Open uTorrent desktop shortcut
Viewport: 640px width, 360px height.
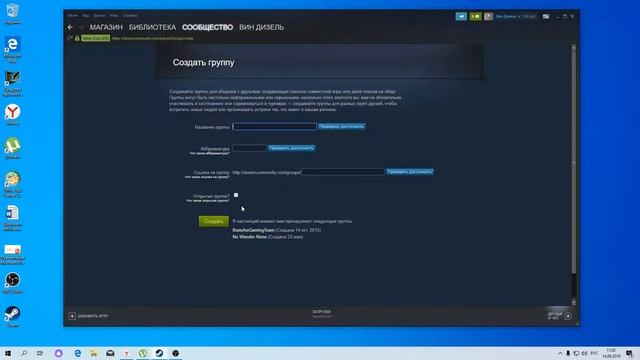click(13, 148)
